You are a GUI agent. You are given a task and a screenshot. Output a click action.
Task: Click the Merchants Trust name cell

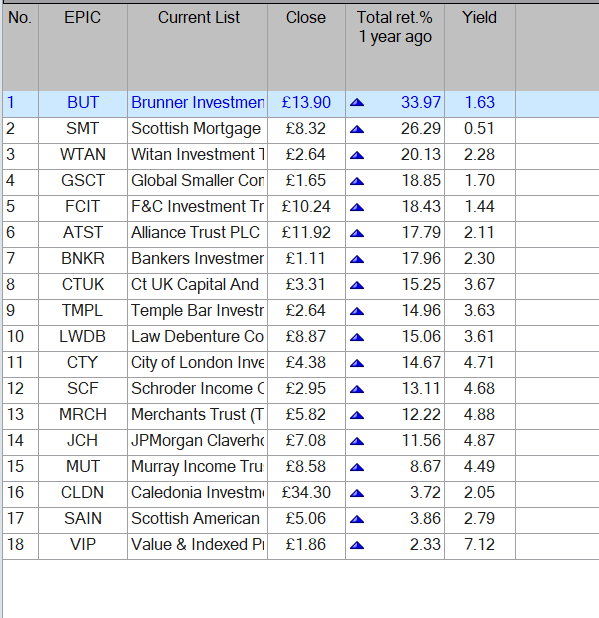coord(197,415)
